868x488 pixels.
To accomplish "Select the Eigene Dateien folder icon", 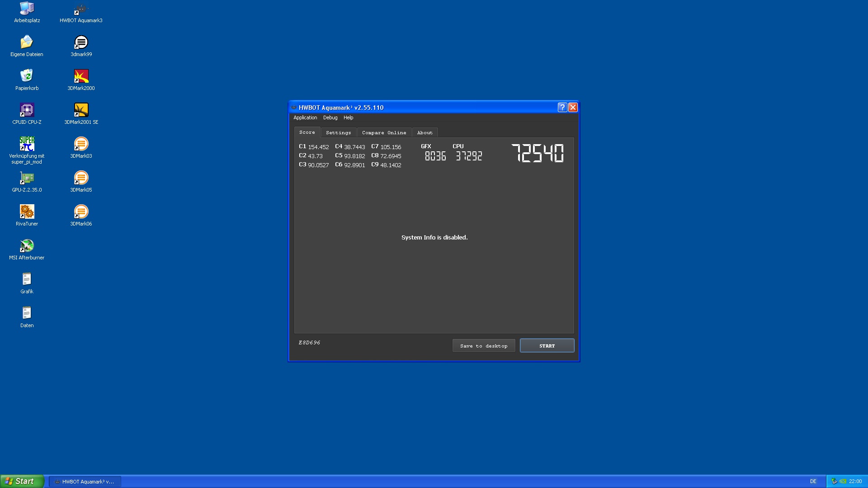I will coord(27,46).
